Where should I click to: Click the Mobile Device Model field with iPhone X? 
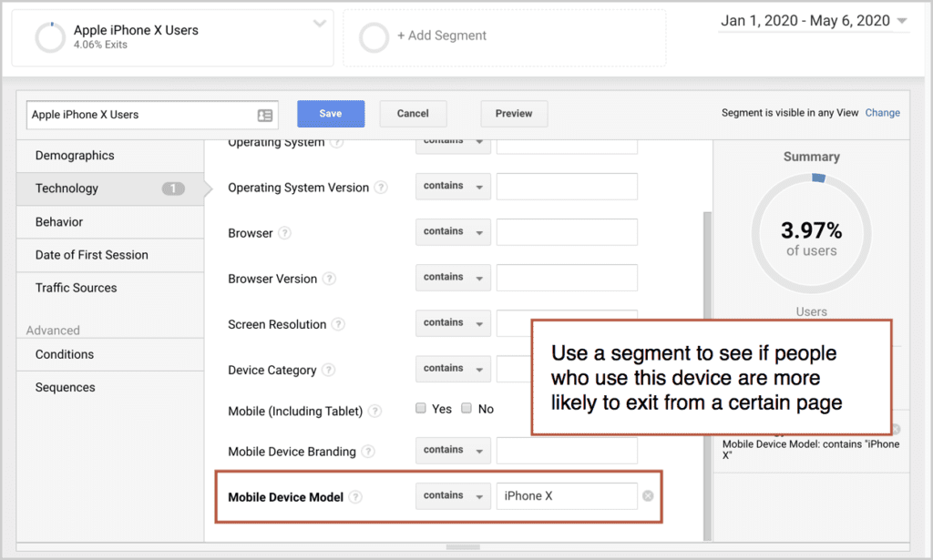(567, 495)
